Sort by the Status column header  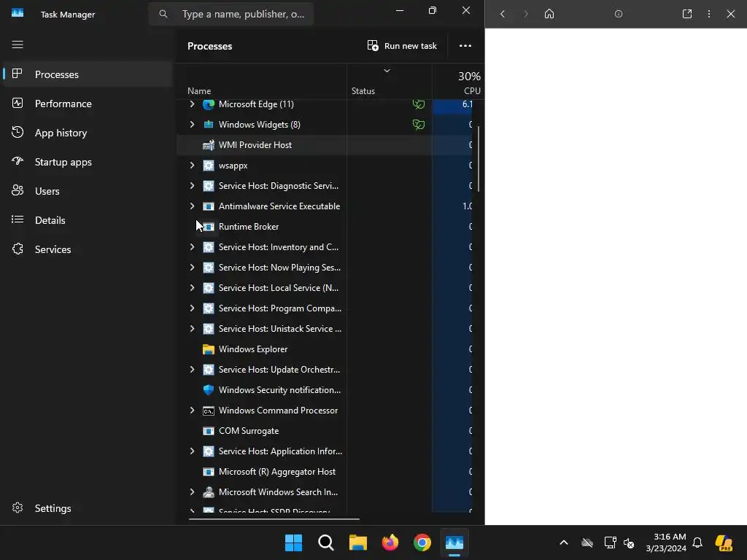point(363,91)
